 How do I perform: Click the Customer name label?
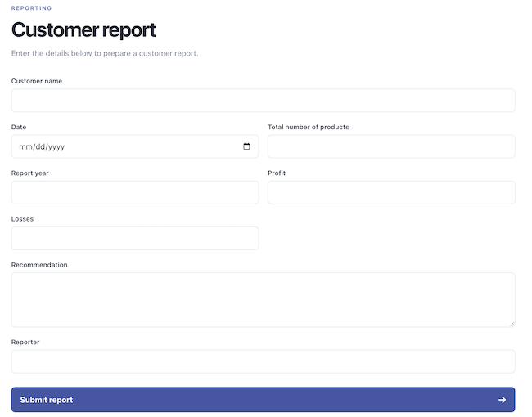(37, 81)
